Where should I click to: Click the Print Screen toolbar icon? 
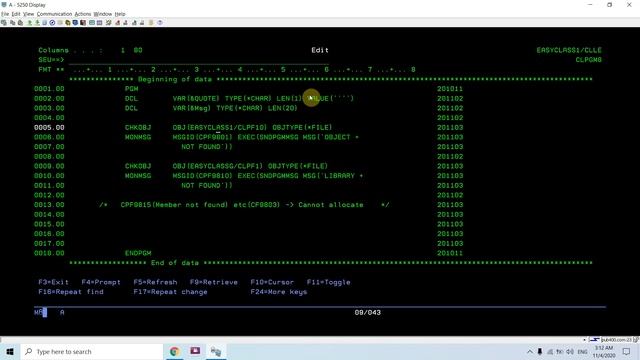click(4, 23)
